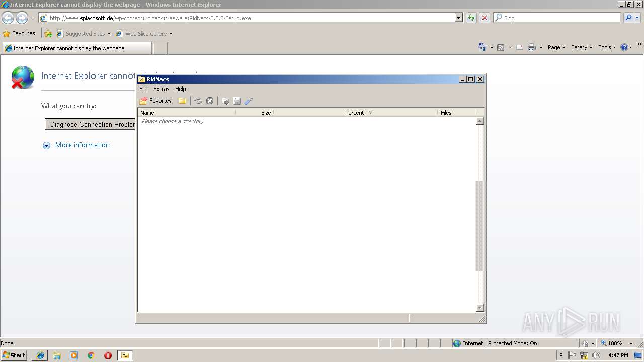Open the Page menu in IE
Image resolution: width=644 pixels, height=362 pixels.
(x=556, y=47)
